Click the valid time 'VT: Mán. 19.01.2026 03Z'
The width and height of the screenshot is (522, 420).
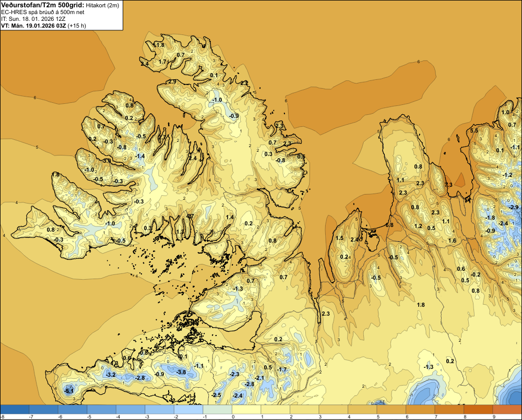point(33,26)
